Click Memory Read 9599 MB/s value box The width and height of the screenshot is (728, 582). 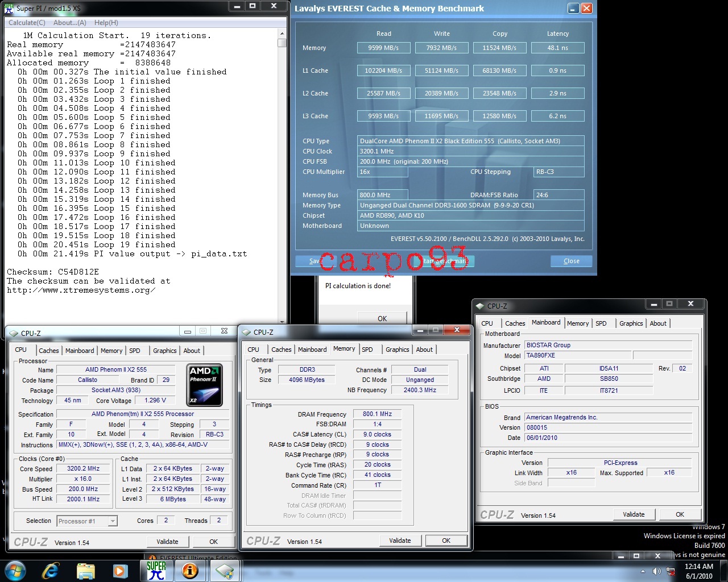383,48
